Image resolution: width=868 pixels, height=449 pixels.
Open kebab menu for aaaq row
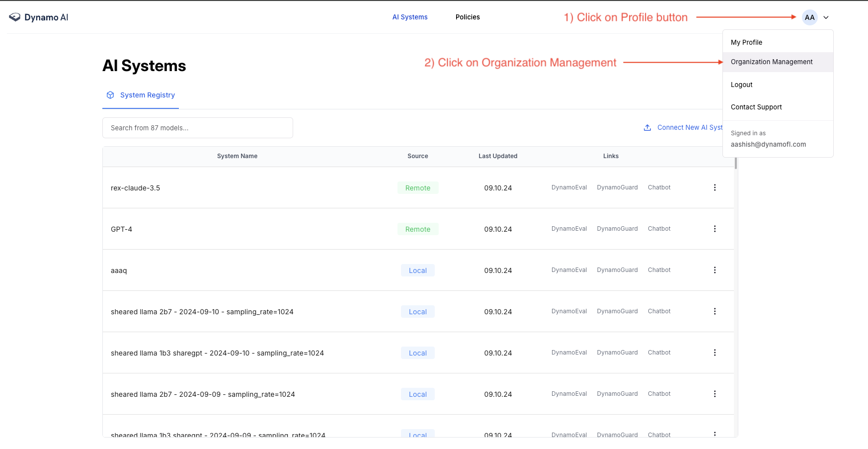point(715,270)
